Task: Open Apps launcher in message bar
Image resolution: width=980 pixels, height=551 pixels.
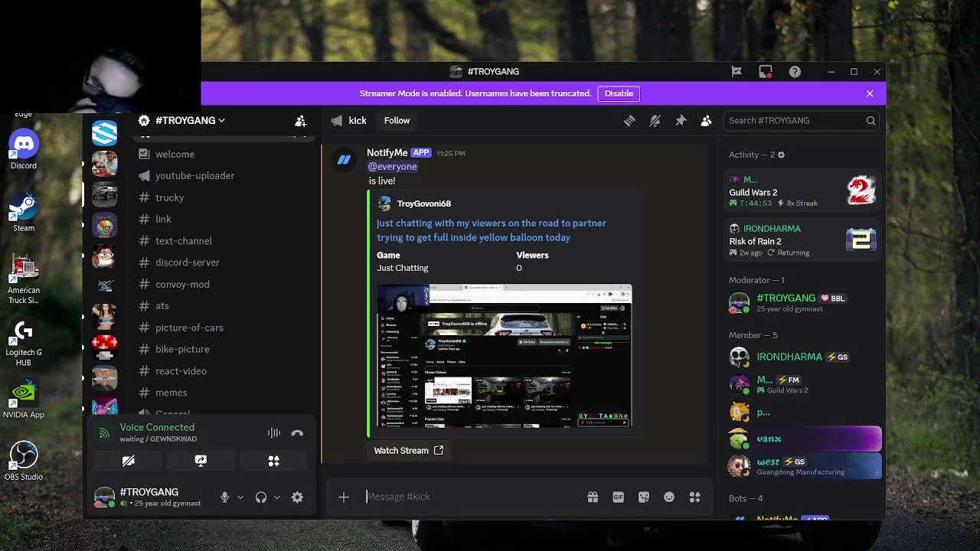Action: pos(695,497)
